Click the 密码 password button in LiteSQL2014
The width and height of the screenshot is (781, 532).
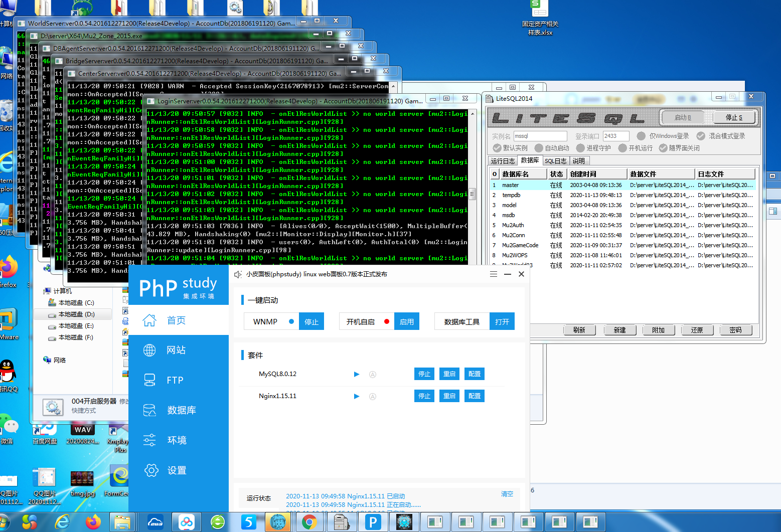point(735,330)
